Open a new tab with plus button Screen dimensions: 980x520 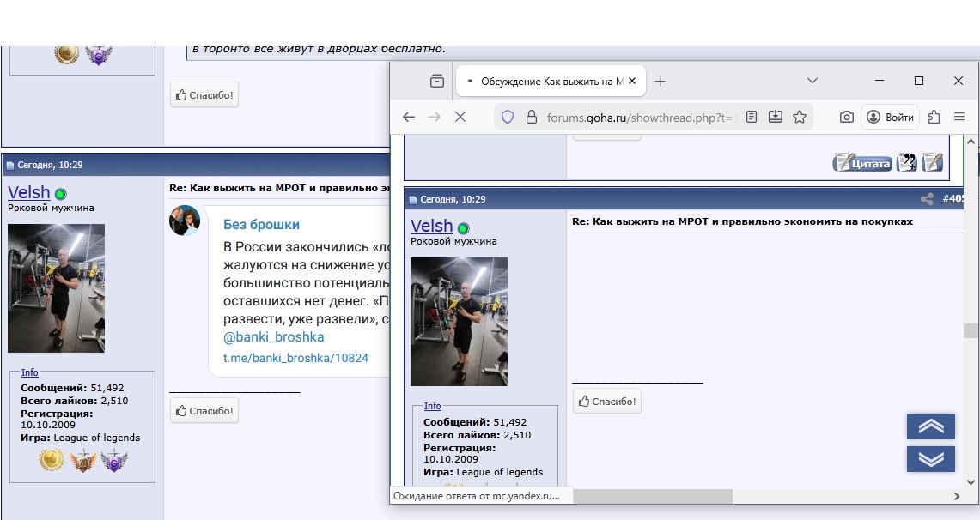click(660, 82)
